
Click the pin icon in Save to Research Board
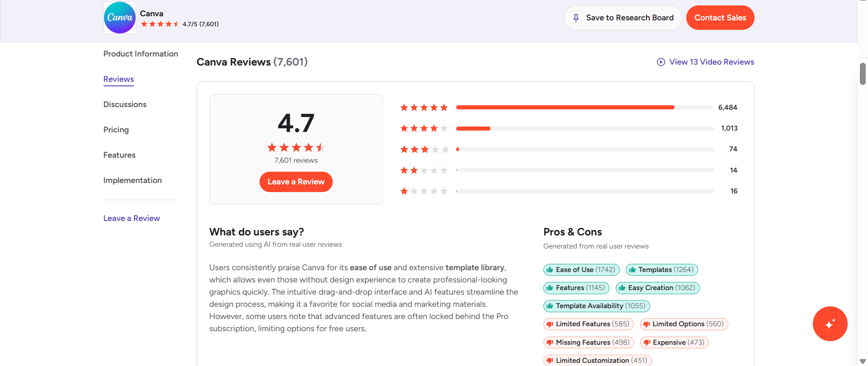pyautogui.click(x=576, y=18)
